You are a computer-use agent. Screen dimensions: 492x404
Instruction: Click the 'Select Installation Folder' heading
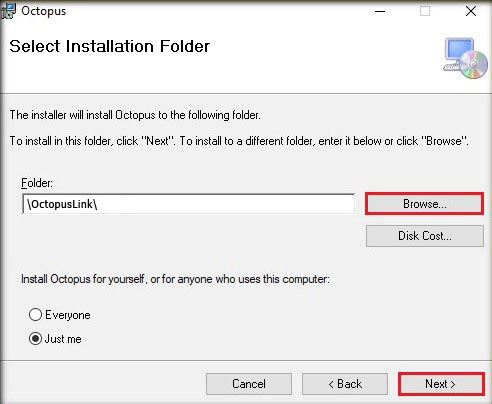[110, 46]
